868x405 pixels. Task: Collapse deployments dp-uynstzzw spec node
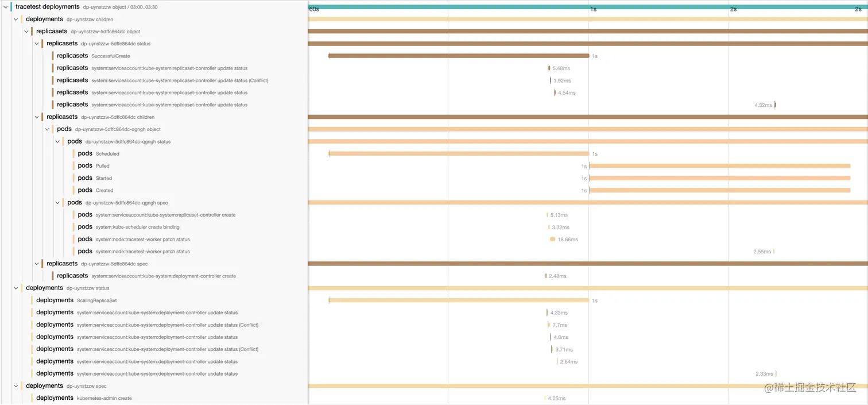(x=16, y=386)
